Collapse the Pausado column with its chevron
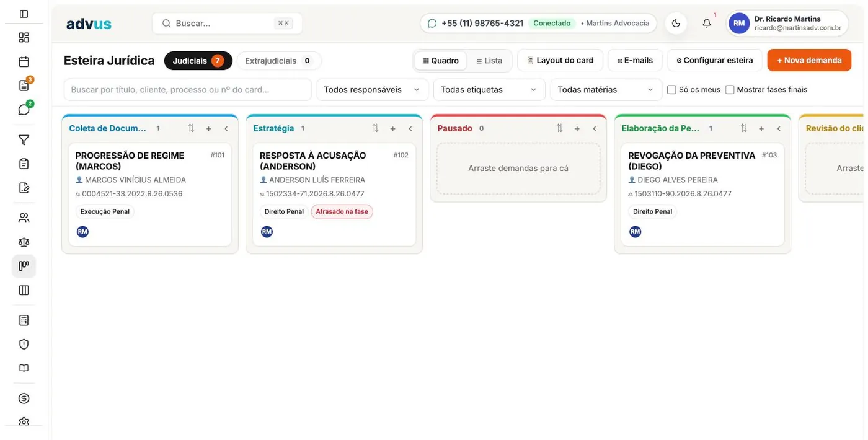The image size is (868, 440). [x=594, y=129]
